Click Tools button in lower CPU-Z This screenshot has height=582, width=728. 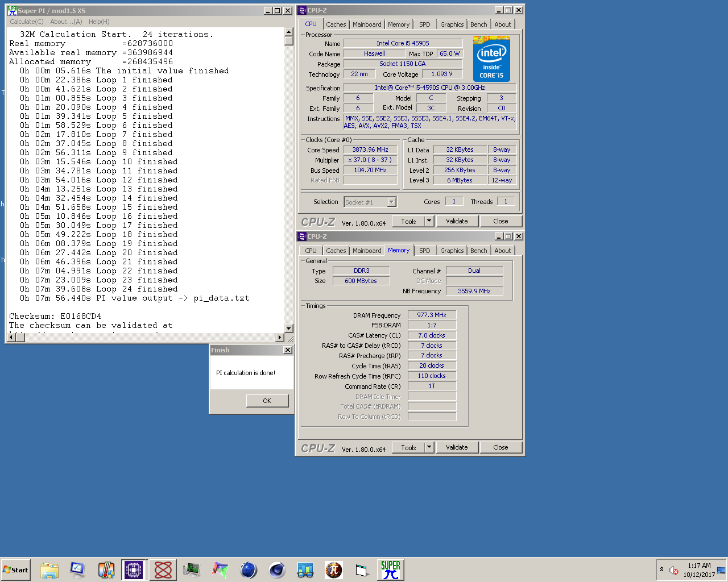(x=408, y=447)
